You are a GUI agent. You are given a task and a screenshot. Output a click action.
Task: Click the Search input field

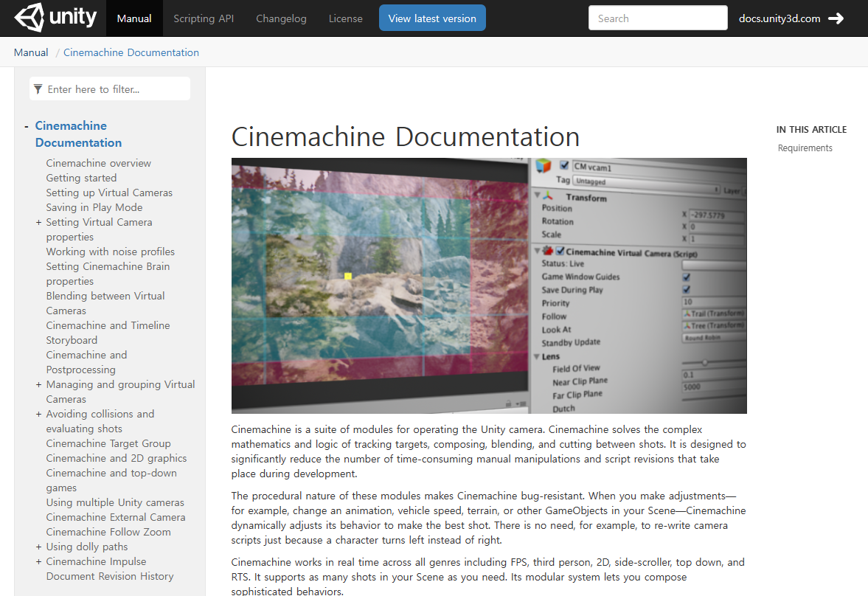[x=658, y=18]
